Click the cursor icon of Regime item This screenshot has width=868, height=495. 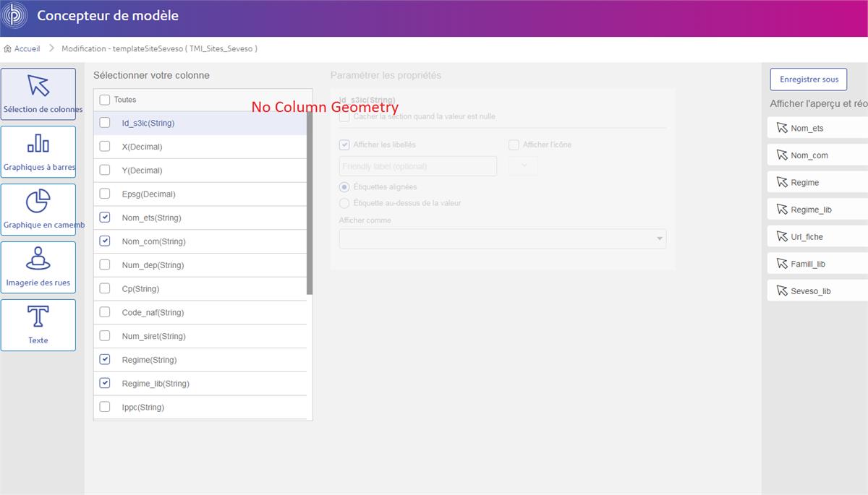click(x=781, y=182)
